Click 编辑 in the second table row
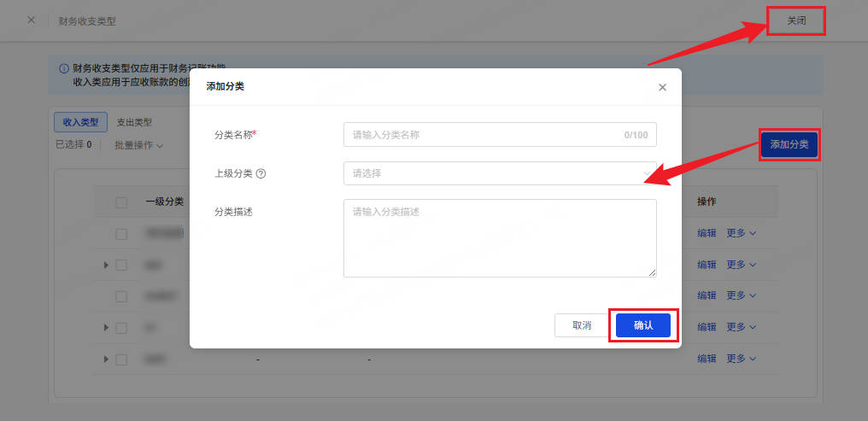The height and width of the screenshot is (421, 868). coord(707,265)
